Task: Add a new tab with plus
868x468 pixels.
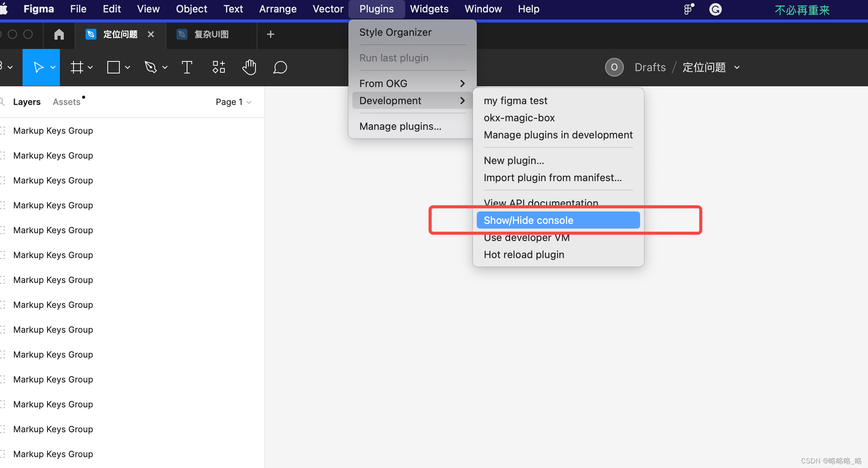Action: tap(271, 34)
